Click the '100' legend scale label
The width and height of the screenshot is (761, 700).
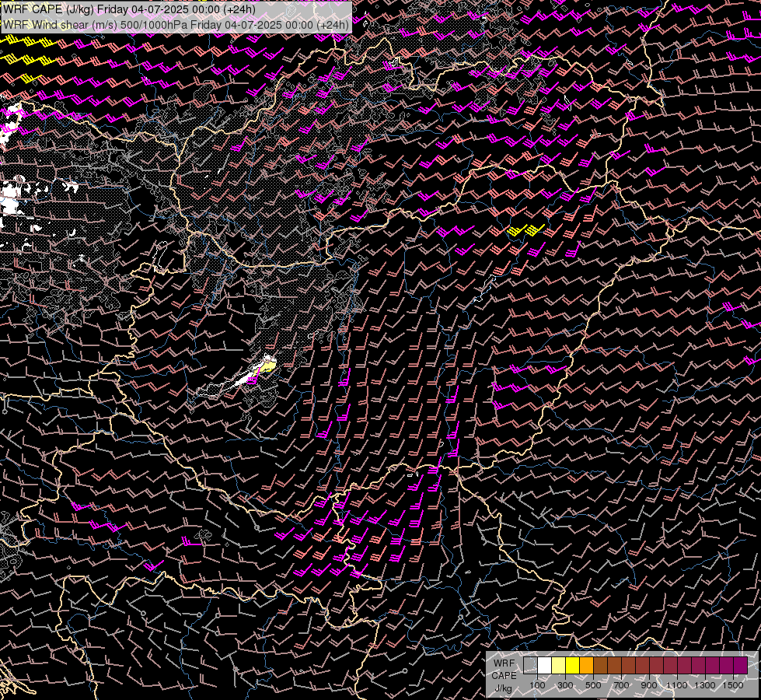click(537, 685)
